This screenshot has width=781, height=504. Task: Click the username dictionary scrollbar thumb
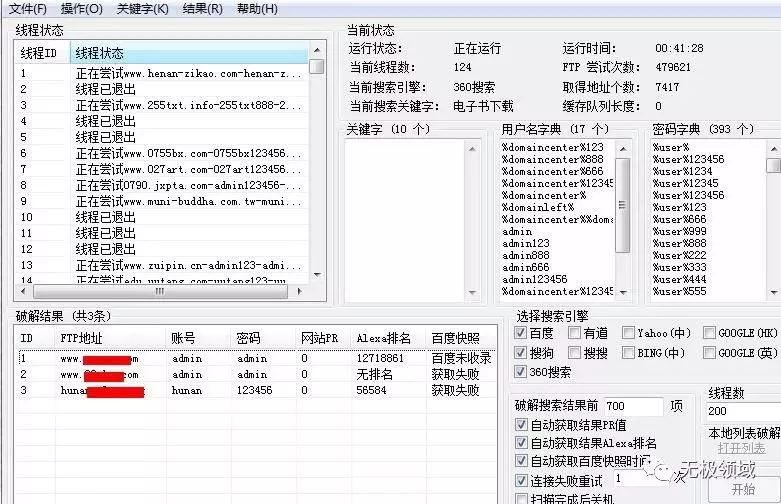click(623, 205)
